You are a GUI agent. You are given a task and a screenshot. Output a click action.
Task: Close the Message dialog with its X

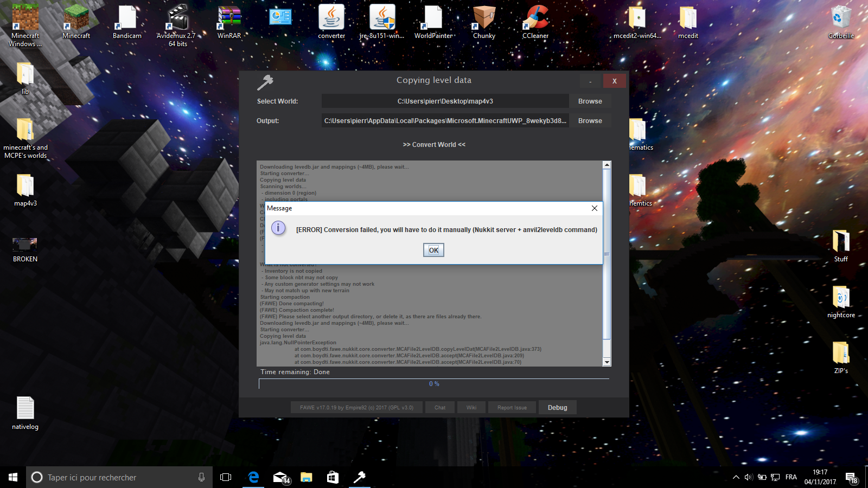(594, 208)
